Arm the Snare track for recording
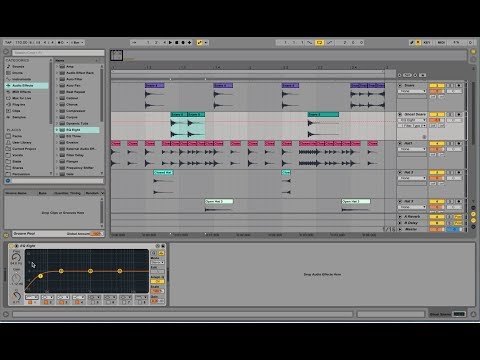This screenshot has height=360, width=480. coord(459,86)
